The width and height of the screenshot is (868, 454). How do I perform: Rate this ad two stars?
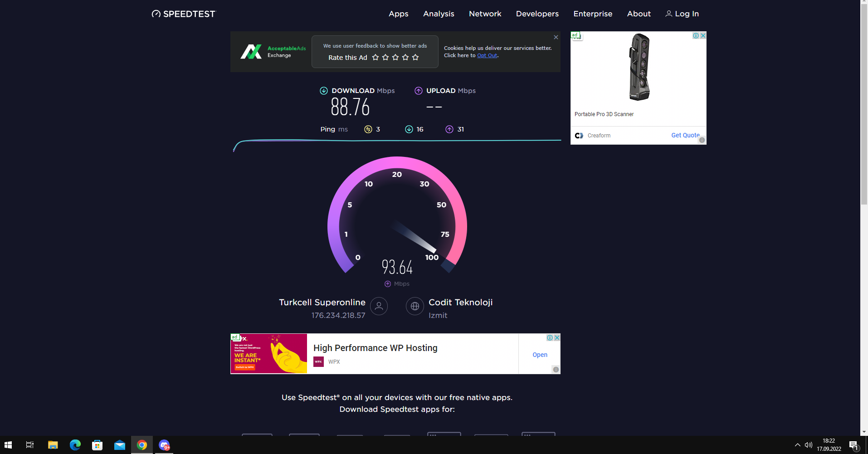(x=385, y=58)
